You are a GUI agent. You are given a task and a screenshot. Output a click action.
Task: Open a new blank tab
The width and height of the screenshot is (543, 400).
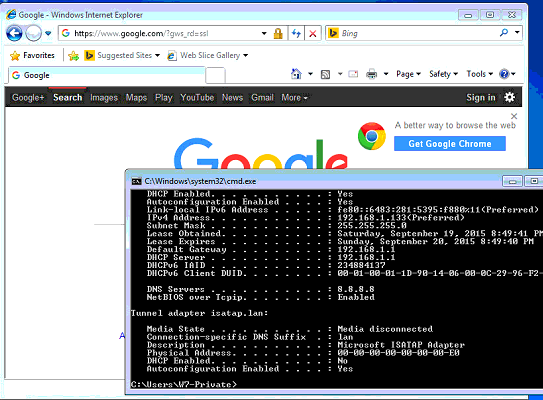click(x=215, y=75)
